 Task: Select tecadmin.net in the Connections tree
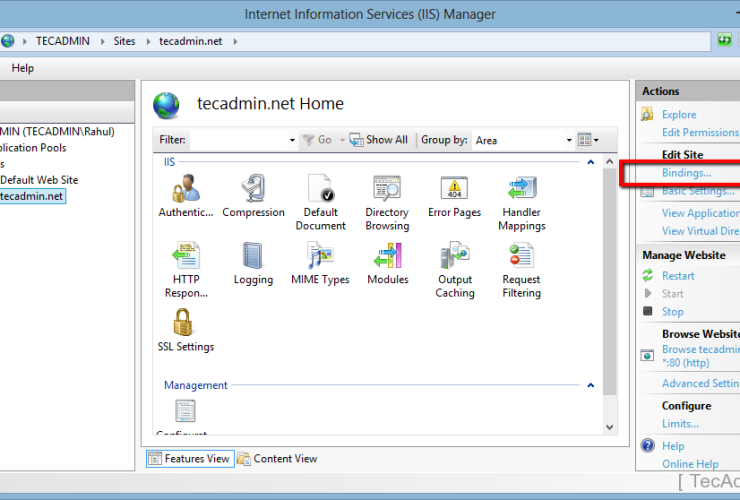32,196
